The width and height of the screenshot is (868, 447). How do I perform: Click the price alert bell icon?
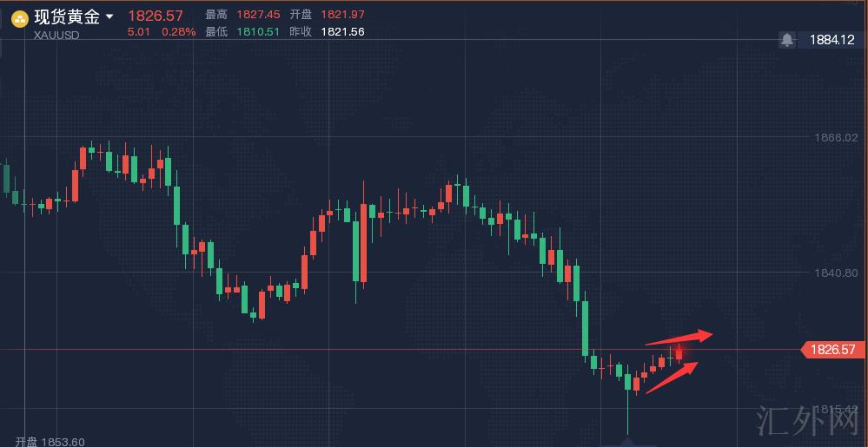tap(787, 39)
